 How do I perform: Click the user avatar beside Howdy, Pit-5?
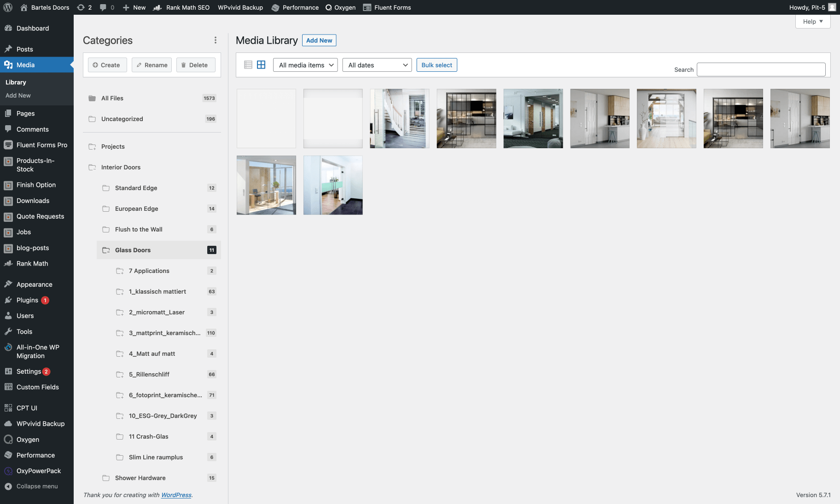click(x=832, y=7)
